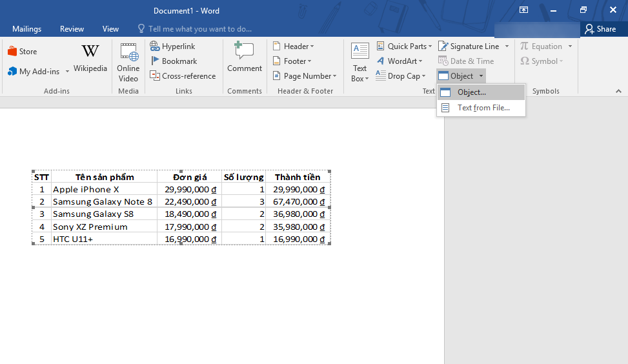Open the Drop Cap options

(x=401, y=76)
